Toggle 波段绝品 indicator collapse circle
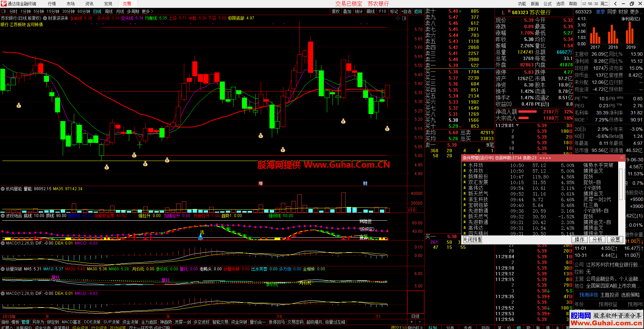The height and width of the screenshot is (329, 644). pos(3,216)
